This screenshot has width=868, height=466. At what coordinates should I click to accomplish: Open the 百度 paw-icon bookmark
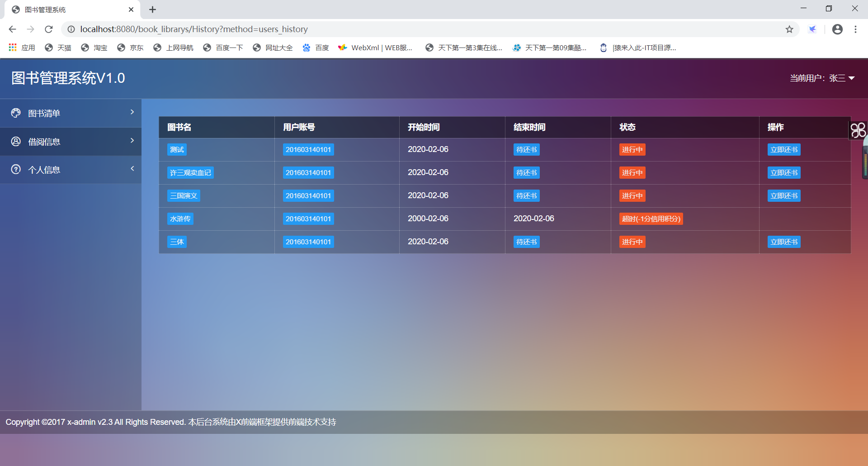[316, 48]
